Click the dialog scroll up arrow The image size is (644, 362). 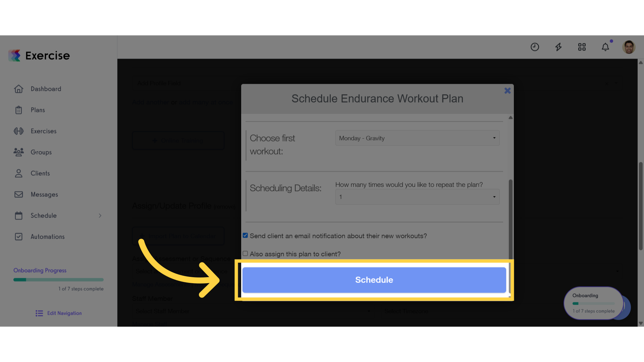511,118
